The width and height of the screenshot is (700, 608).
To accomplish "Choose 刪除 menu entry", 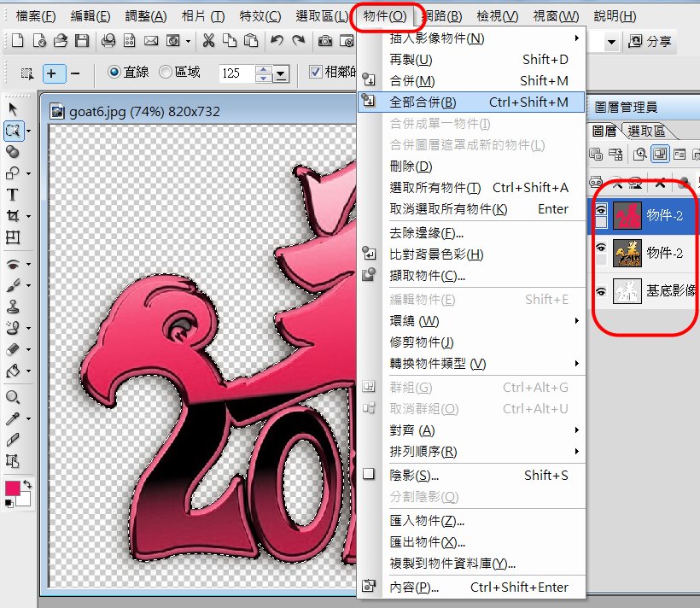I will tap(471, 167).
